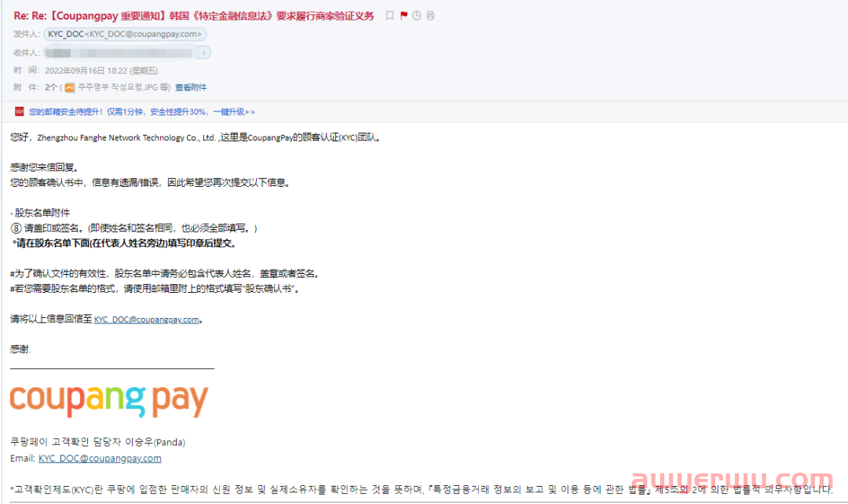Toggle the red flag on this email
This screenshot has height=504, width=848.
coord(404,16)
